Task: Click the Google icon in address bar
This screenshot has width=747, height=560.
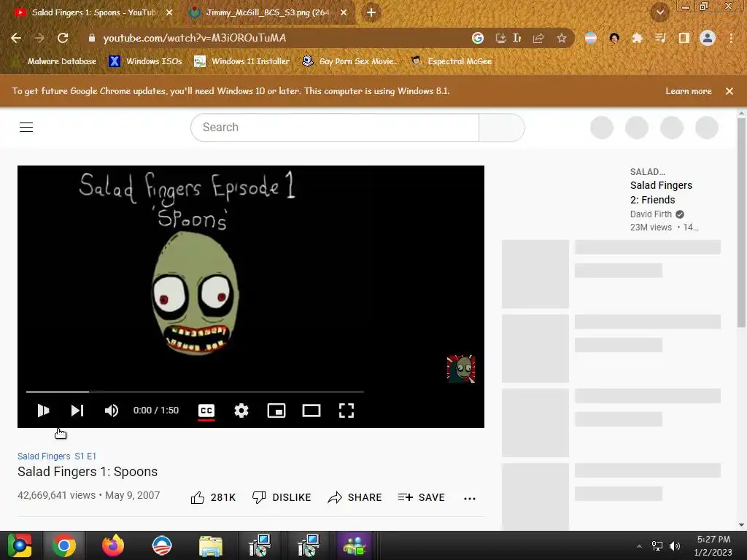Action: tap(477, 38)
